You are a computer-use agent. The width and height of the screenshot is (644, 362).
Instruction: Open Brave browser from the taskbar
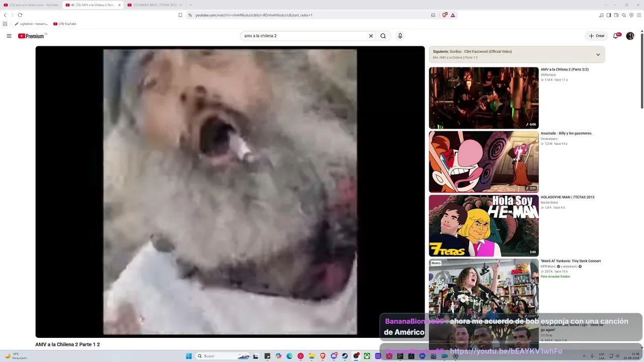click(x=323, y=356)
